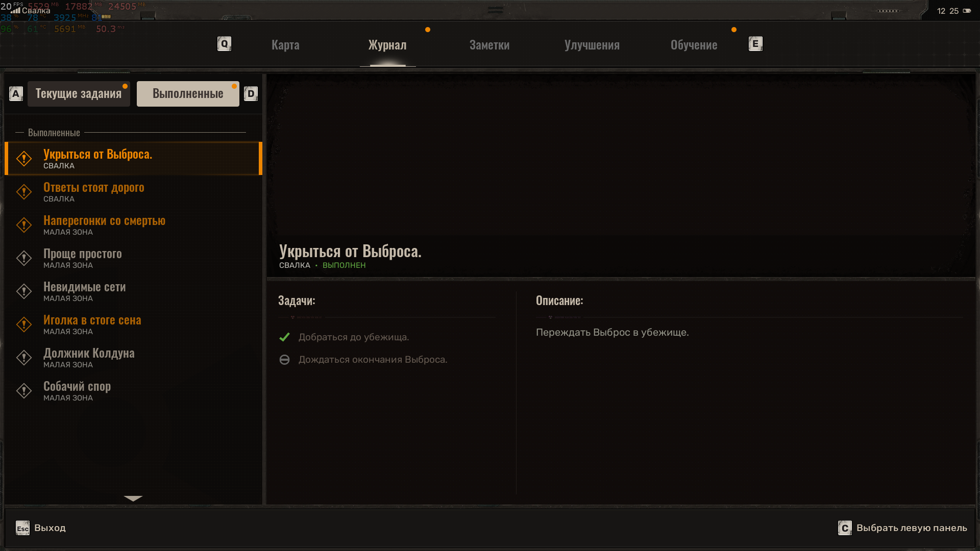Click the green checkmark for Добраться до убежища
The height and width of the screenshot is (551, 980).
(x=285, y=337)
